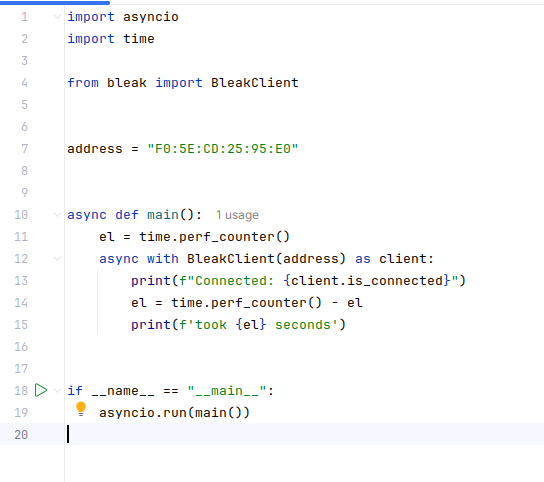Click line number 20 in the gutter
The height and width of the screenshot is (482, 544).
point(21,434)
